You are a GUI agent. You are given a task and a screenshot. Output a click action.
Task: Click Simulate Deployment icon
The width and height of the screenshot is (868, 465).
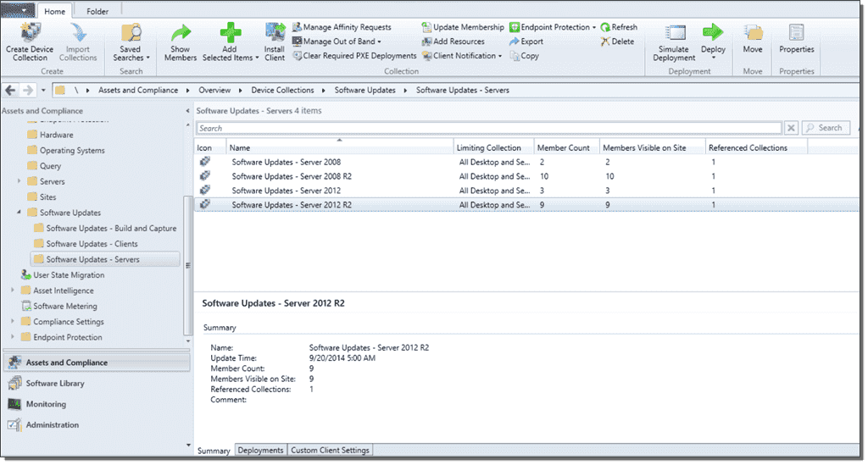click(x=675, y=33)
